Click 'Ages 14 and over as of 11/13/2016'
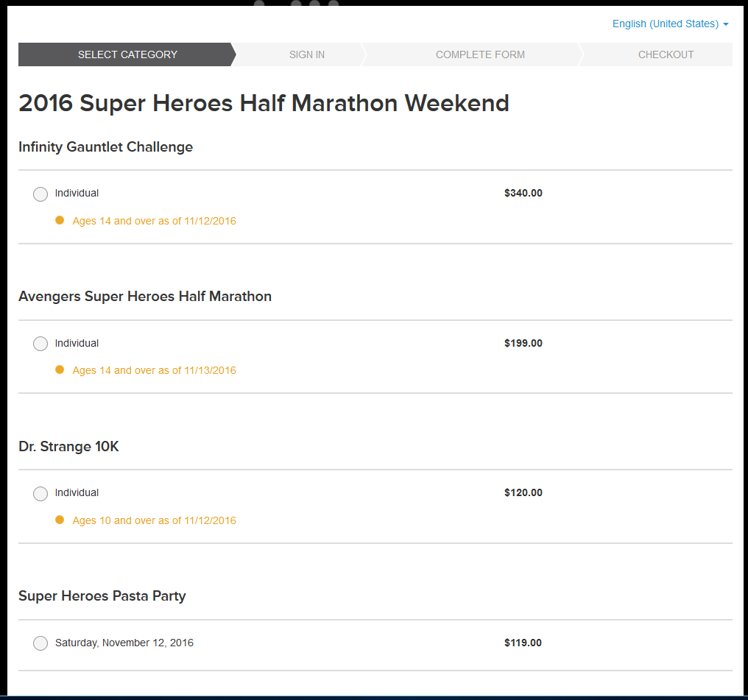Viewport: 748px width, 700px height. 154,370
